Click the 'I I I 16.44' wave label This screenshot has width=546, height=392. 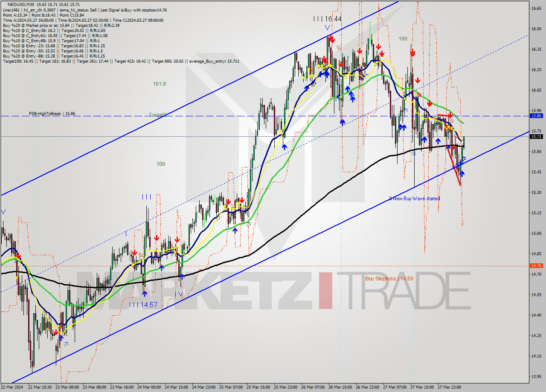[327, 19]
